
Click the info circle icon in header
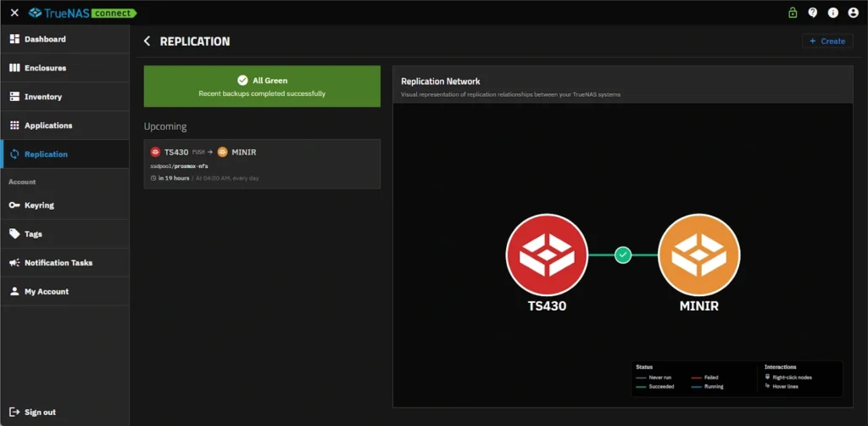coord(833,13)
